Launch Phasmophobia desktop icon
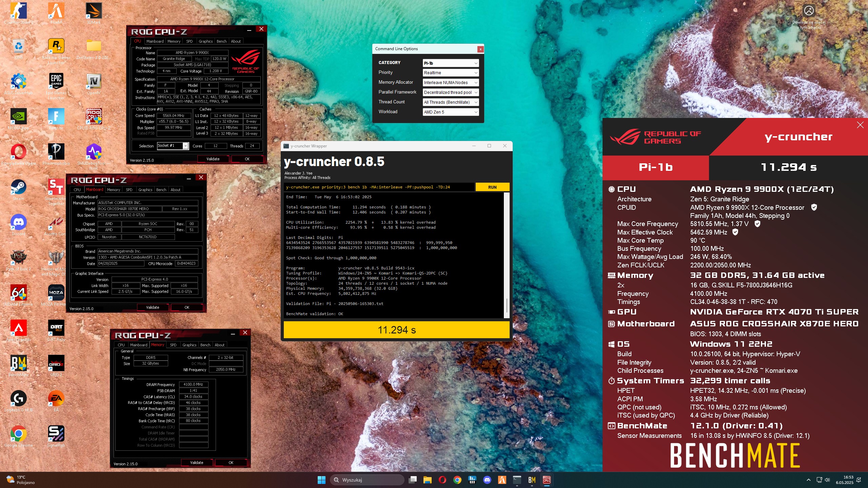 click(56, 155)
